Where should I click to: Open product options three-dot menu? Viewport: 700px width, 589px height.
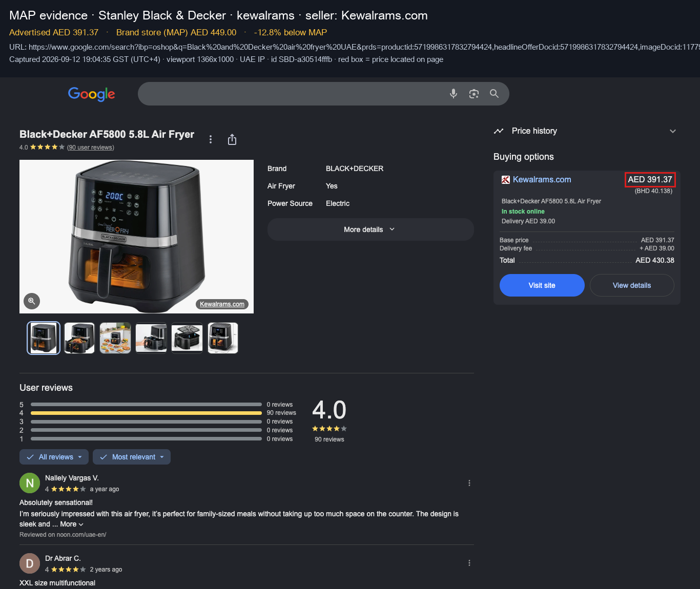[211, 139]
